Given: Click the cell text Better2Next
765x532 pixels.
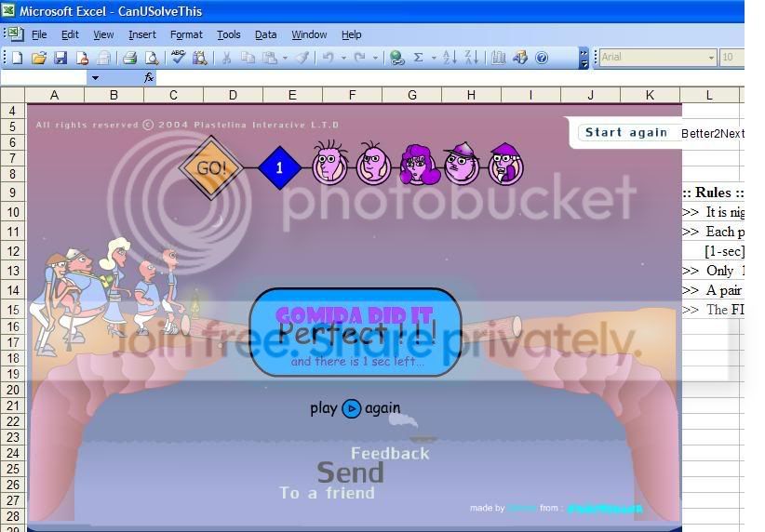Looking at the screenshot, I should click(712, 134).
